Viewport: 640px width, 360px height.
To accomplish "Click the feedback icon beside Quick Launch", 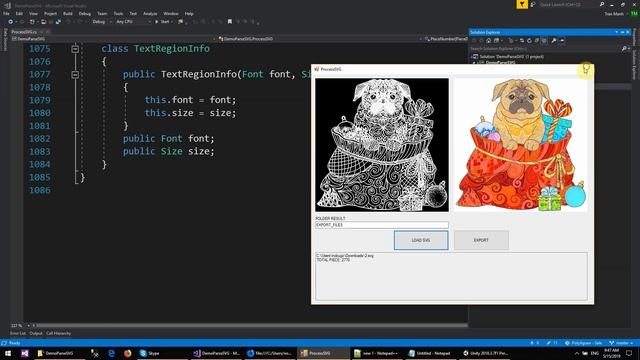I will pyautogui.click(x=533, y=4).
